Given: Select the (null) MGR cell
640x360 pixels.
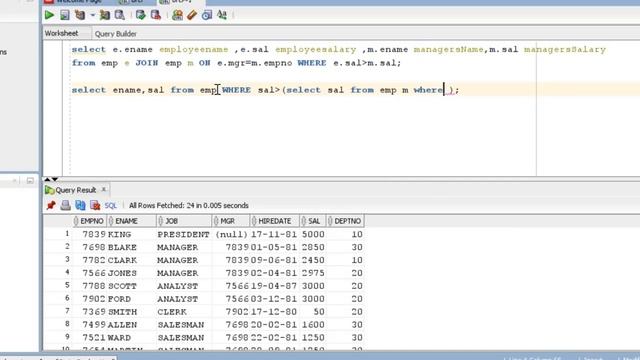Looking at the screenshot, I should (231, 234).
